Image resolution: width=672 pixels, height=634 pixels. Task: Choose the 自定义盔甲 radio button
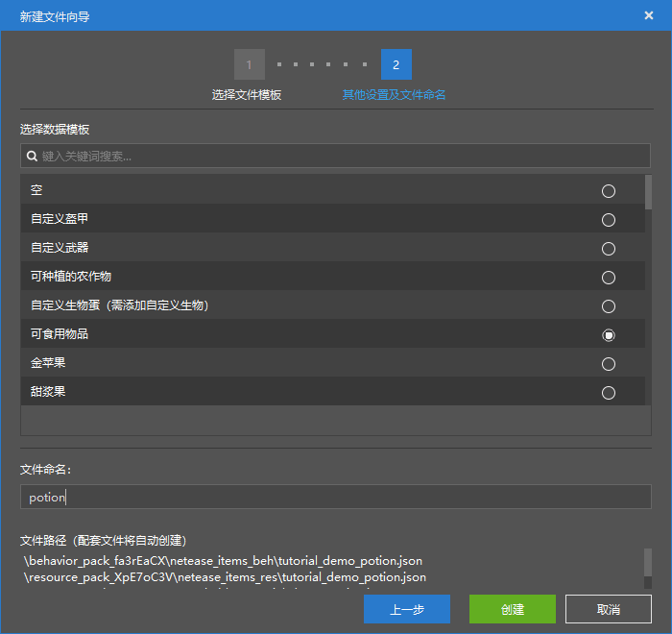coord(608,220)
